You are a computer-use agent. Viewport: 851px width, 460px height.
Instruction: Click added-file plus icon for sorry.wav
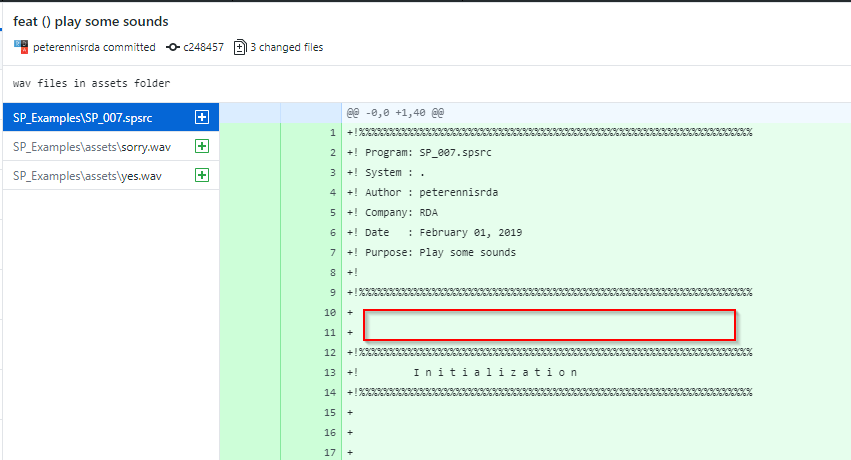pyautogui.click(x=202, y=146)
